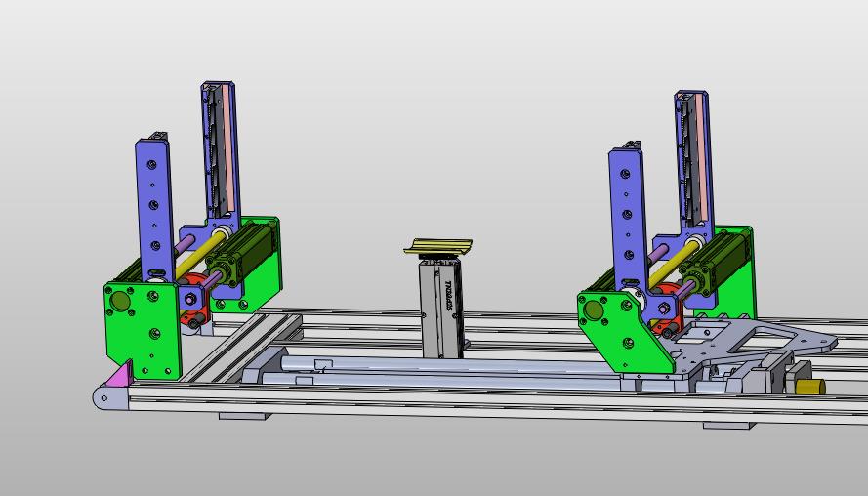Select the gray center cylinder body with engraved label

441,310
